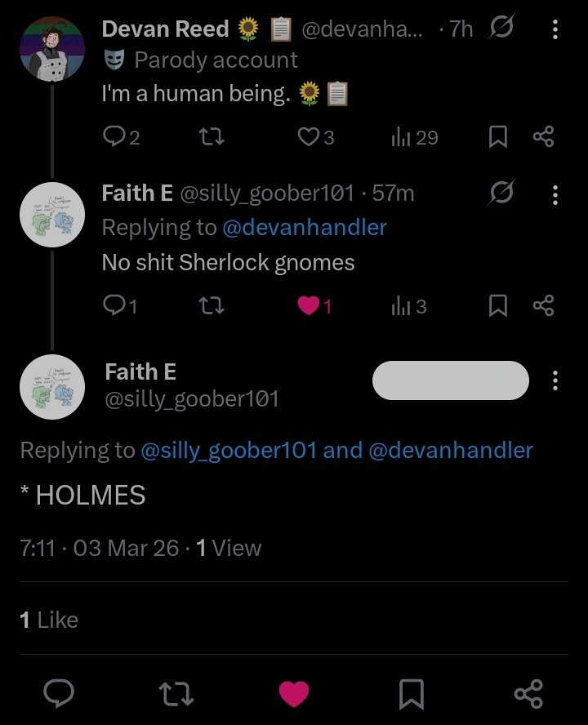Reply to the HOLMES tweet
Screen dimensions: 588x725
point(59,693)
